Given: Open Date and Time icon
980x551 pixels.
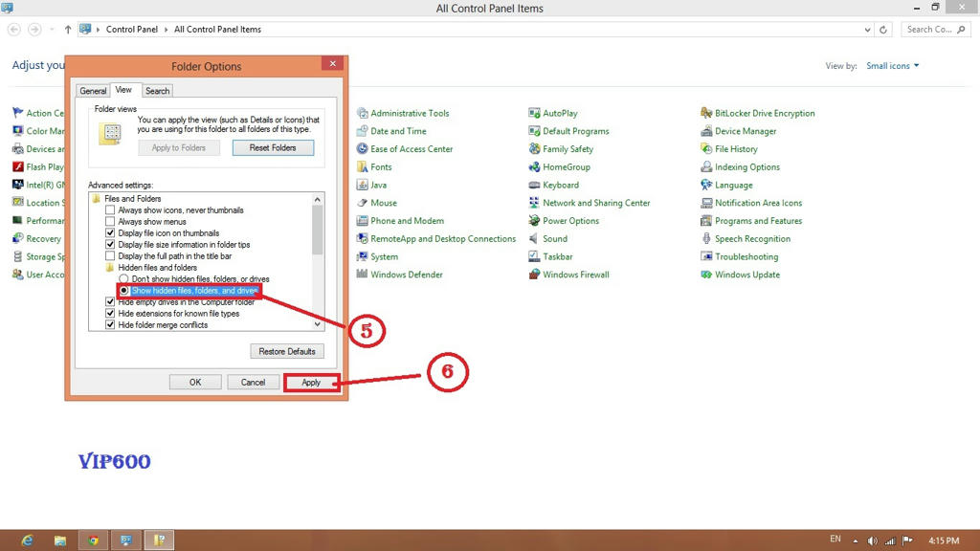Looking at the screenshot, I should point(362,131).
